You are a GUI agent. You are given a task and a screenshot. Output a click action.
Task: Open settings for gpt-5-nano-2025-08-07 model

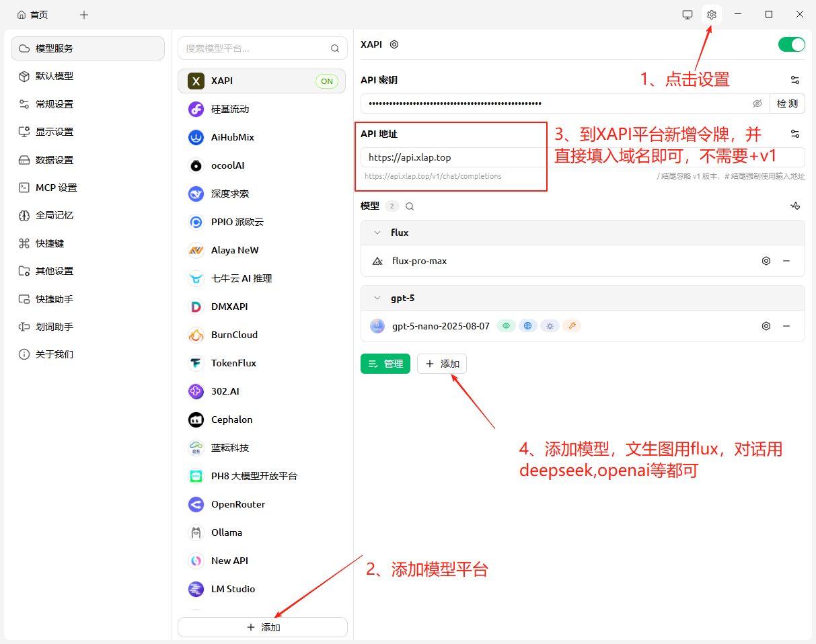766,326
